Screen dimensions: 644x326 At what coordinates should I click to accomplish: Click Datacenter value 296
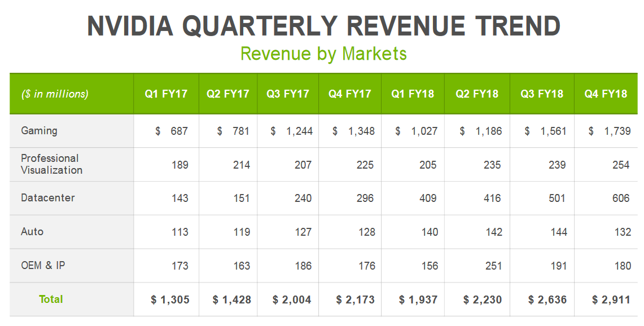[x=365, y=199]
